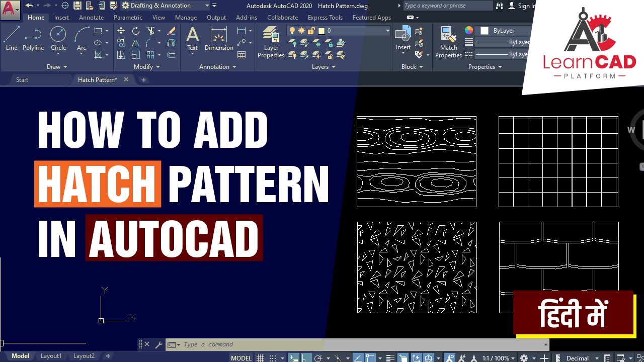Viewport: 644px width, 362px height.
Task: Add a new drawing tab with plus button
Action: click(143, 80)
